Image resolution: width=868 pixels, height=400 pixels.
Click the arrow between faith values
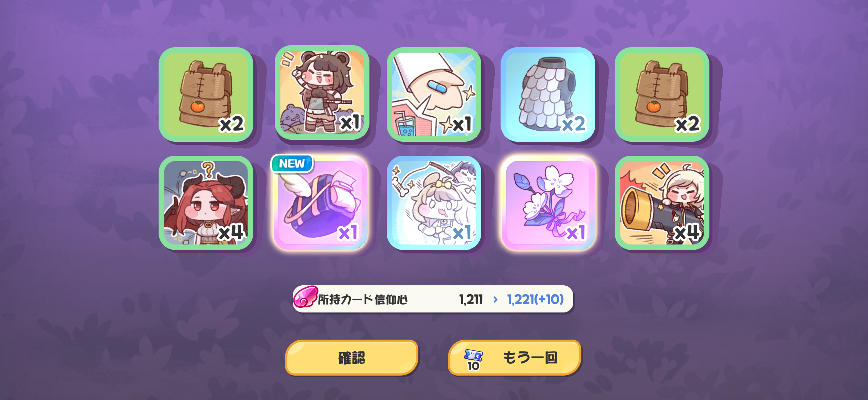pos(495,299)
